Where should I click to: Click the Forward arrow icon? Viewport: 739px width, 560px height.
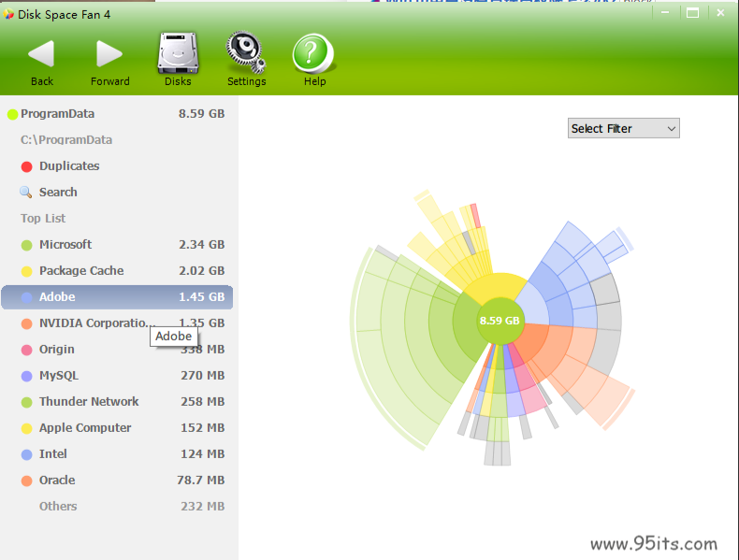pos(109,53)
